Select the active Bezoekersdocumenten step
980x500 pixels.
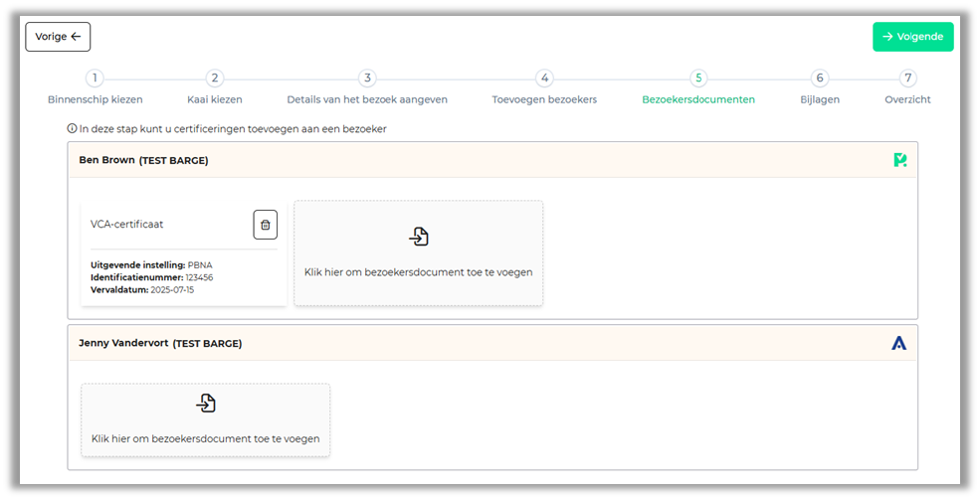click(698, 79)
